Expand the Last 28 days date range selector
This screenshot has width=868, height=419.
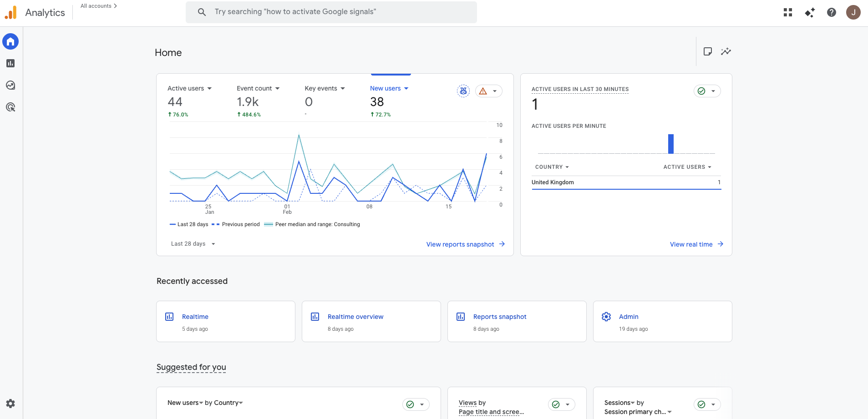click(193, 243)
